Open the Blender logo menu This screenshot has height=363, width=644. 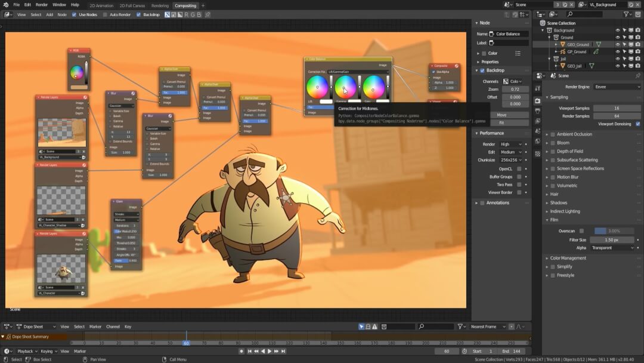pyautogui.click(x=6, y=5)
